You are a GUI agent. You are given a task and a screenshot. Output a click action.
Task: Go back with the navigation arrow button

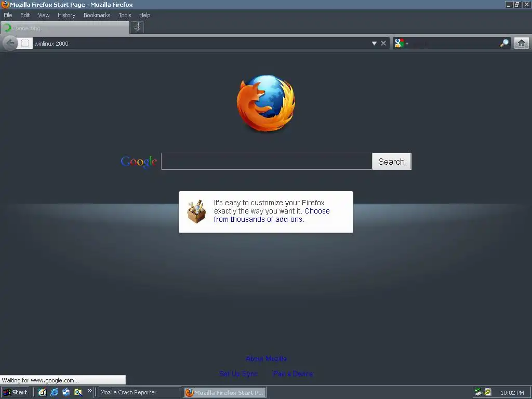(x=10, y=43)
